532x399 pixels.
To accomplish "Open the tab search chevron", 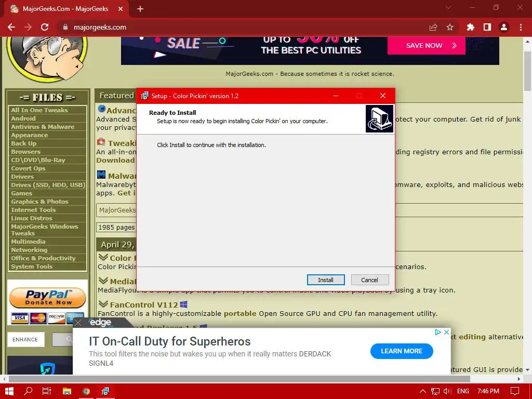I will [x=448, y=7].
